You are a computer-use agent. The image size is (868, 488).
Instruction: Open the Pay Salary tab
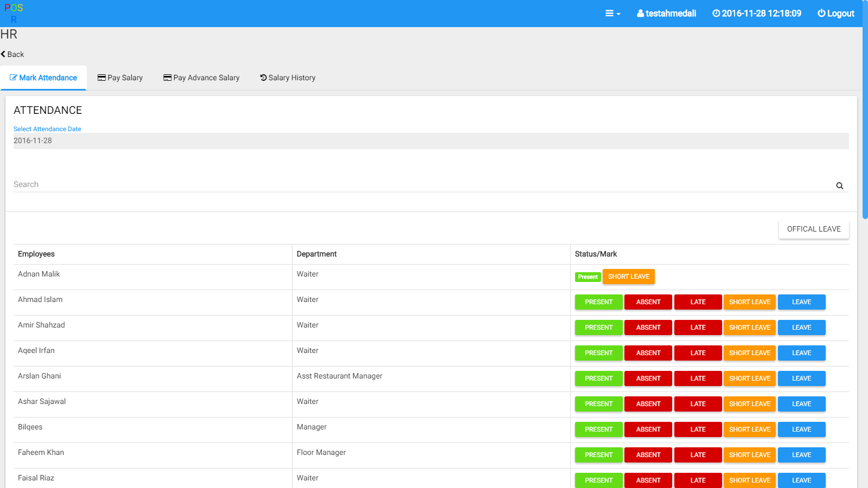click(120, 78)
